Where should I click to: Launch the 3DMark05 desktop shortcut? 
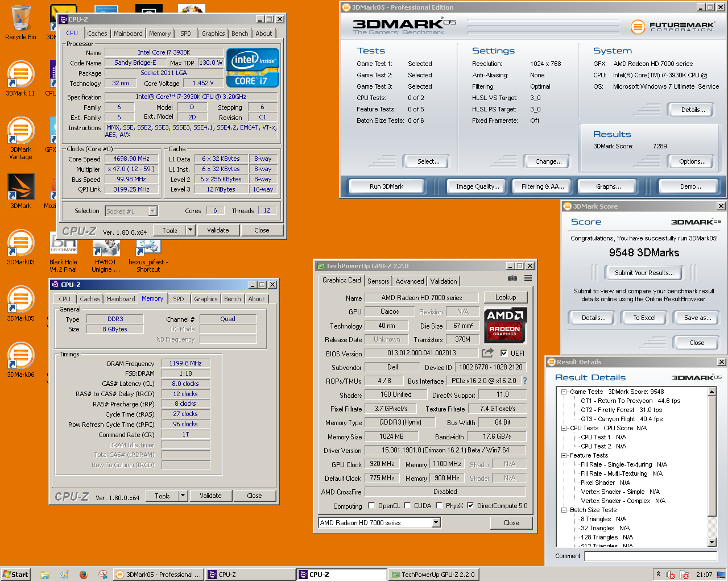pyautogui.click(x=20, y=304)
